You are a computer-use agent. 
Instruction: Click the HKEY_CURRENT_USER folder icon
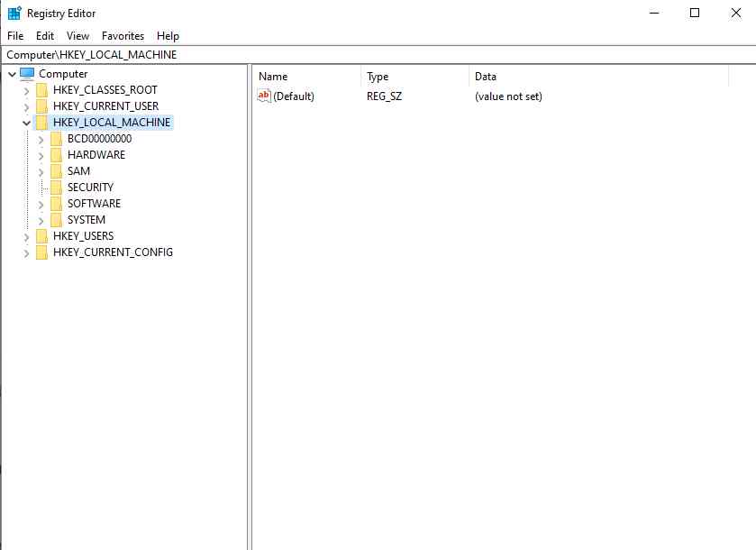click(42, 106)
